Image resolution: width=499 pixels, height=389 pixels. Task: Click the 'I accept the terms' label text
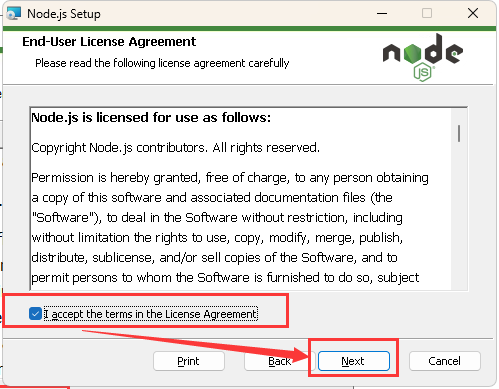151,314
